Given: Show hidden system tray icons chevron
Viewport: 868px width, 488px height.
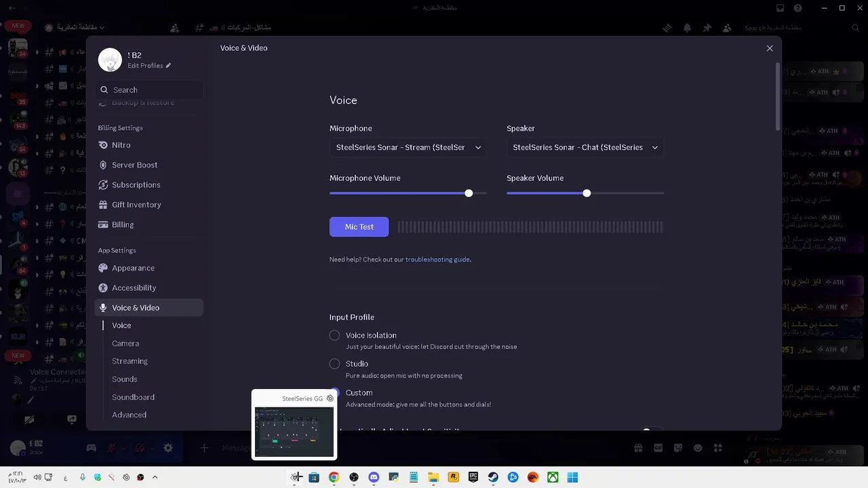Looking at the screenshot, I should pyautogui.click(x=155, y=477).
